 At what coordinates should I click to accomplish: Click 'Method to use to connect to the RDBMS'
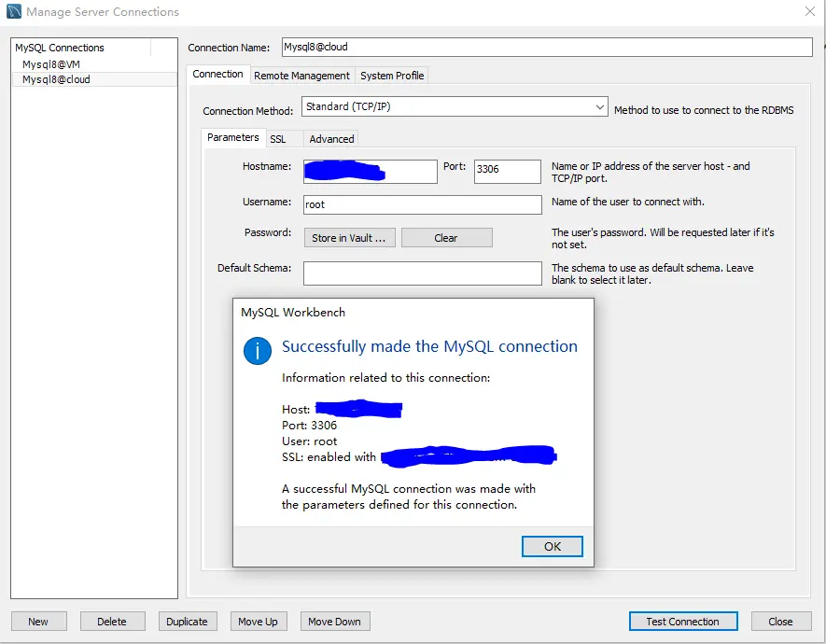pos(704,110)
